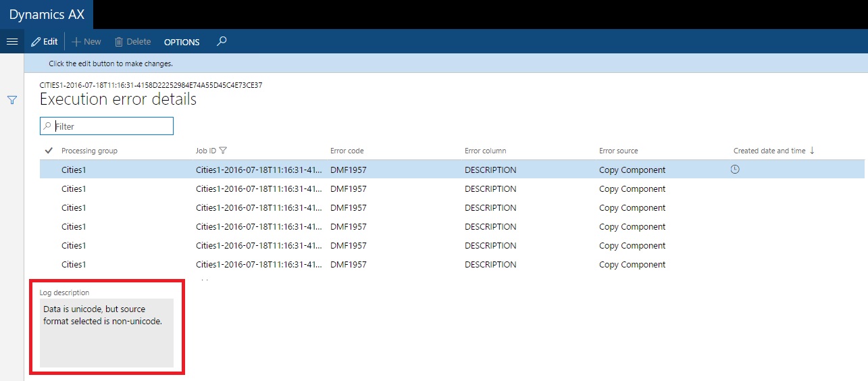Viewport: 868px width, 381px height.
Task: Click the Log description text area
Action: [107, 333]
